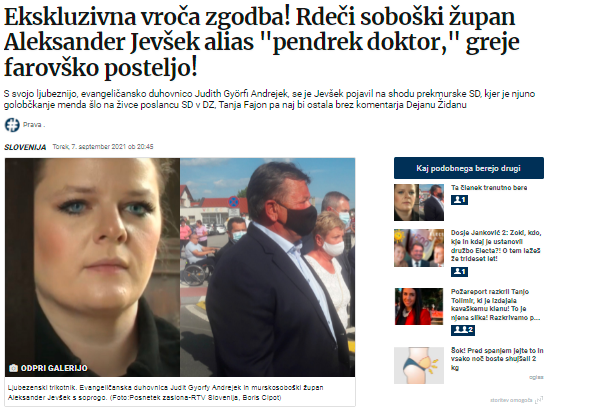Click thumbnail of the currently read article
Viewport: 600px width, 410px height.
419,203
